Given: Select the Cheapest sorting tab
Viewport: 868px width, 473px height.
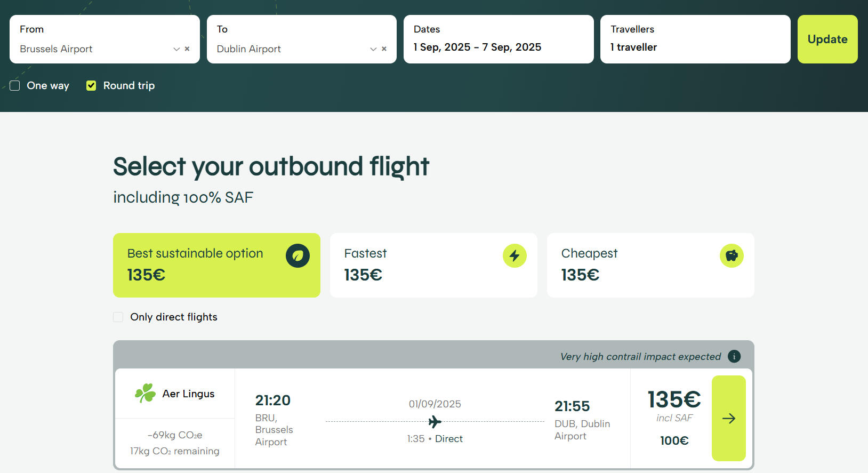Looking at the screenshot, I should (650, 265).
